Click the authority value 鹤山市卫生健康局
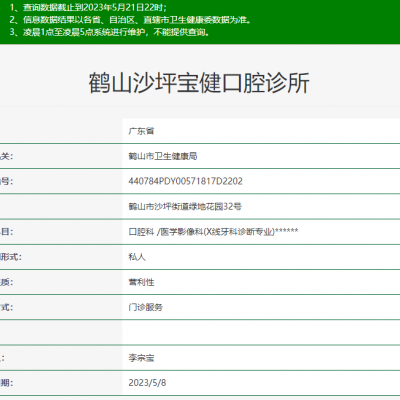Image resolution: width=400 pixels, height=400 pixels. 163,156
